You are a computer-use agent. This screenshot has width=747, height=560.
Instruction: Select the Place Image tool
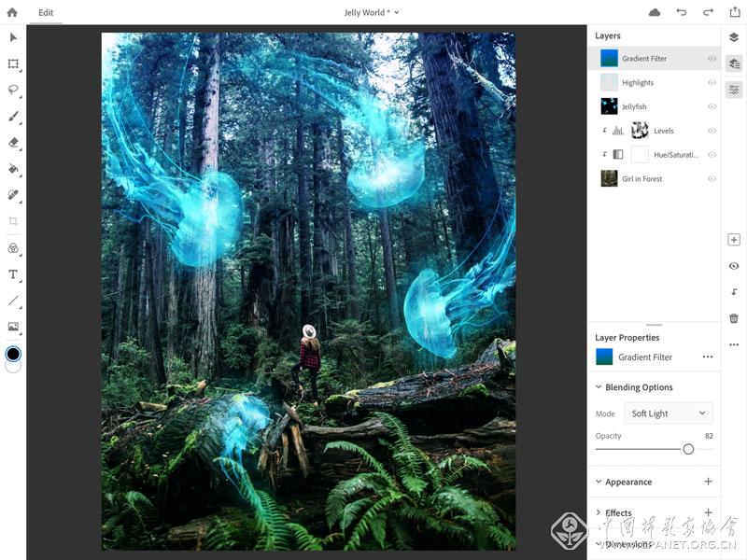(13, 327)
